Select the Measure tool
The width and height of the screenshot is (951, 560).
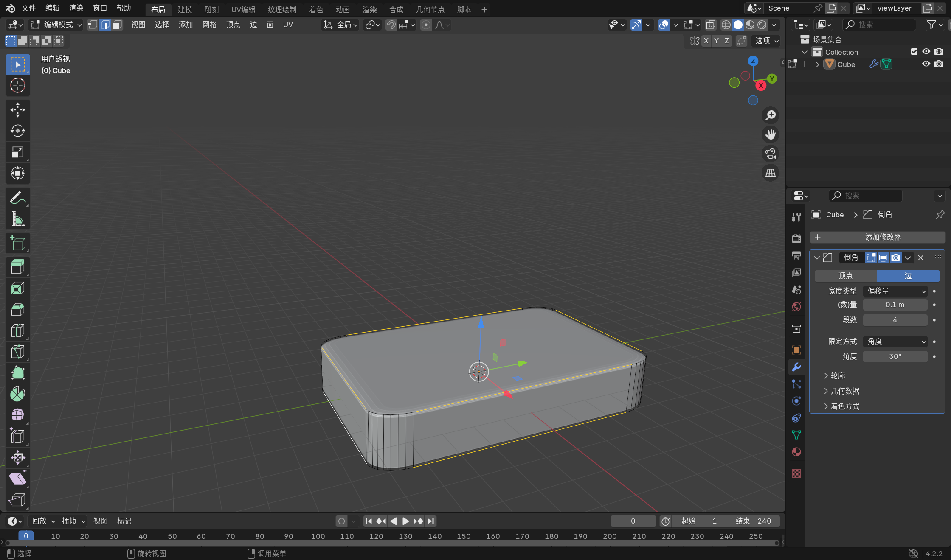pos(17,219)
